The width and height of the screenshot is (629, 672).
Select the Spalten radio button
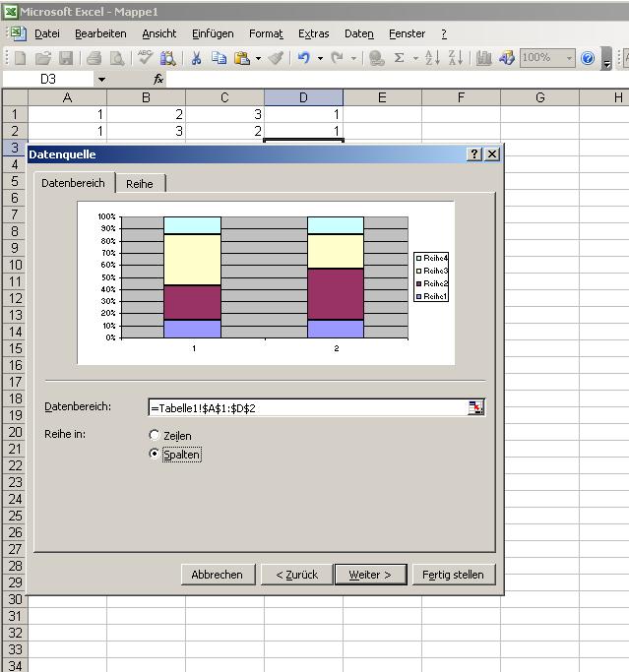(154, 454)
